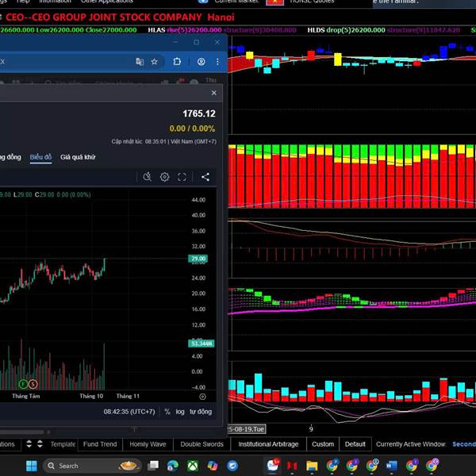The image size is (476, 476).
Task: Click the Cập nhật lúc update time text
Action: click(x=164, y=141)
